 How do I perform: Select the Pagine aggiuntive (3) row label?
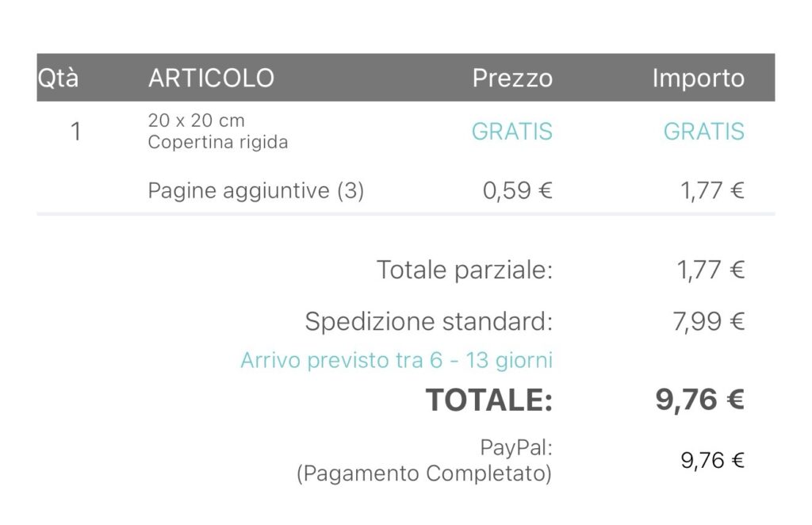click(x=255, y=191)
